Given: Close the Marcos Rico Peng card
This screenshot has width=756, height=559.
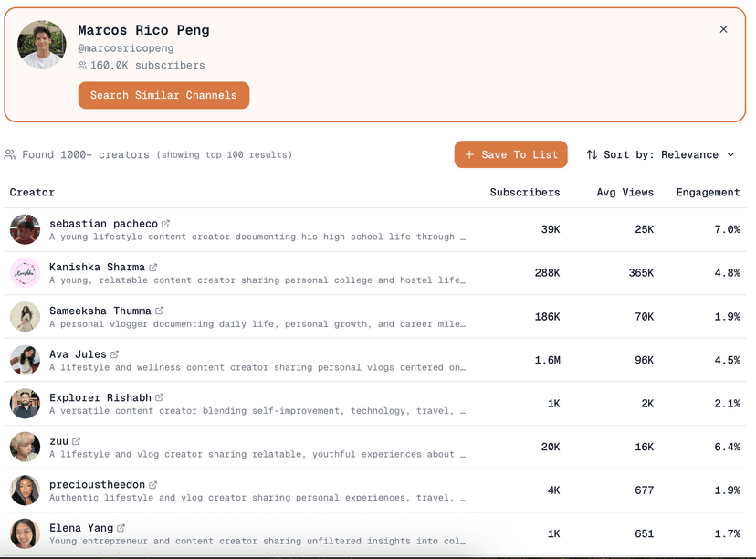Looking at the screenshot, I should [x=723, y=29].
